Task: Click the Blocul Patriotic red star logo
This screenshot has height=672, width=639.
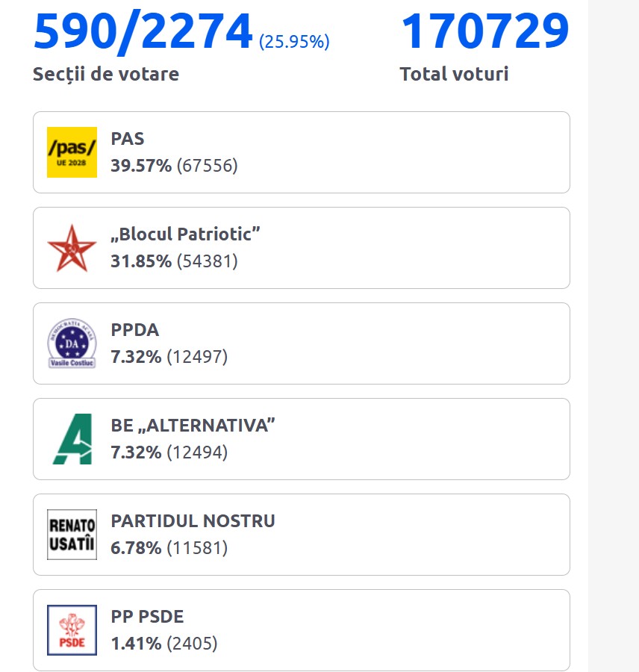Action: click(x=72, y=248)
